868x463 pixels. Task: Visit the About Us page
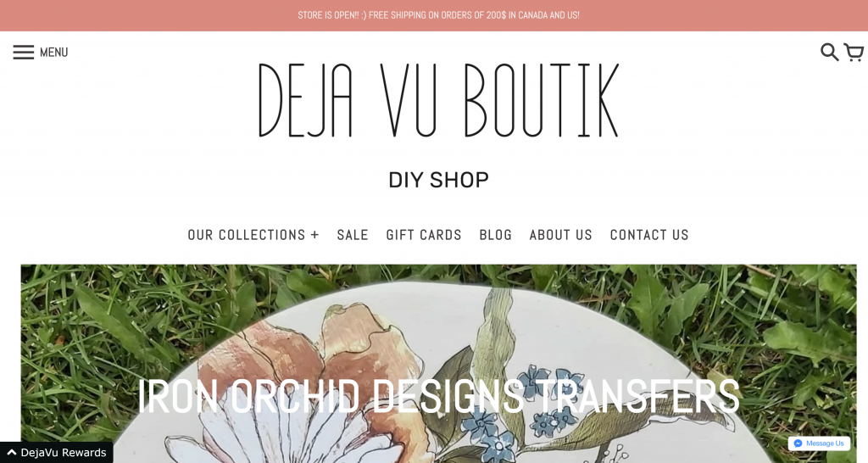[561, 235]
